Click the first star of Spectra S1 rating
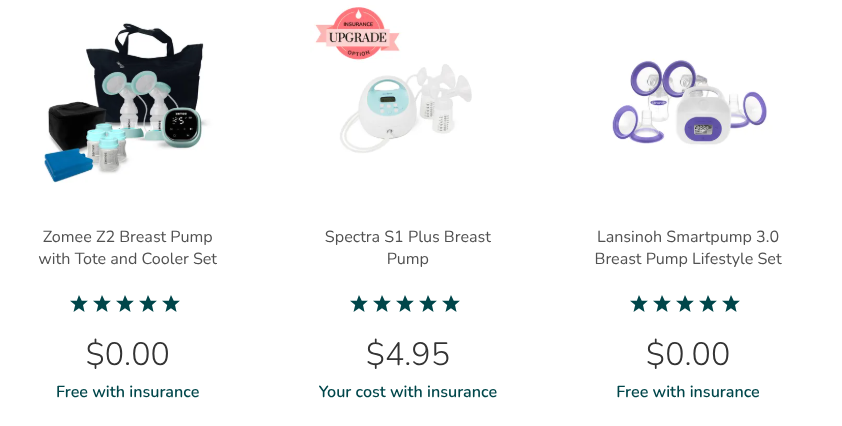 point(359,304)
